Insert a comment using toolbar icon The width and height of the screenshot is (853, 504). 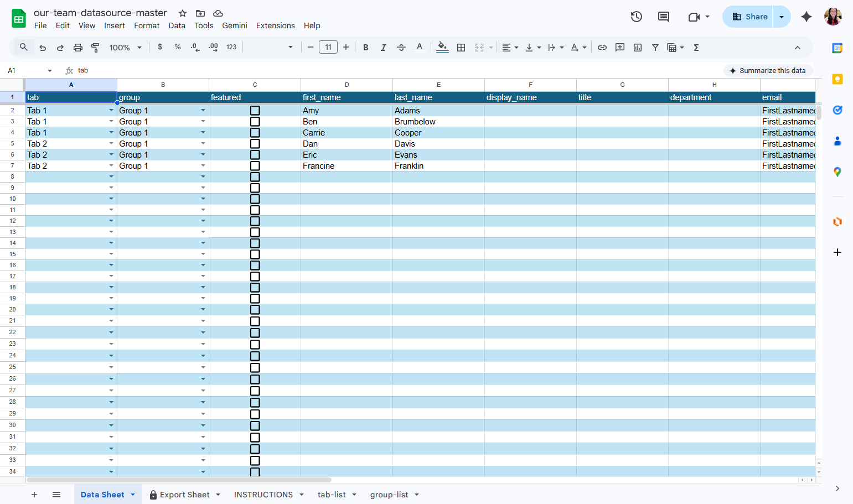tap(620, 48)
